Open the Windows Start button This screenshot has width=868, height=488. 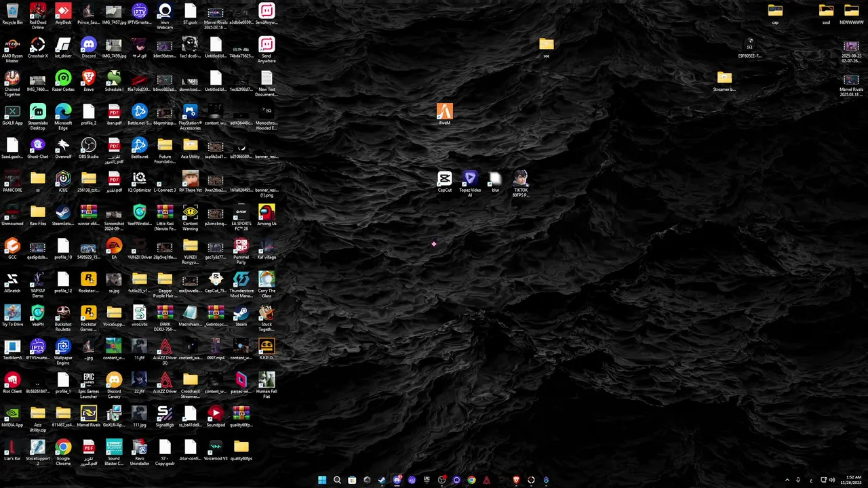322,480
